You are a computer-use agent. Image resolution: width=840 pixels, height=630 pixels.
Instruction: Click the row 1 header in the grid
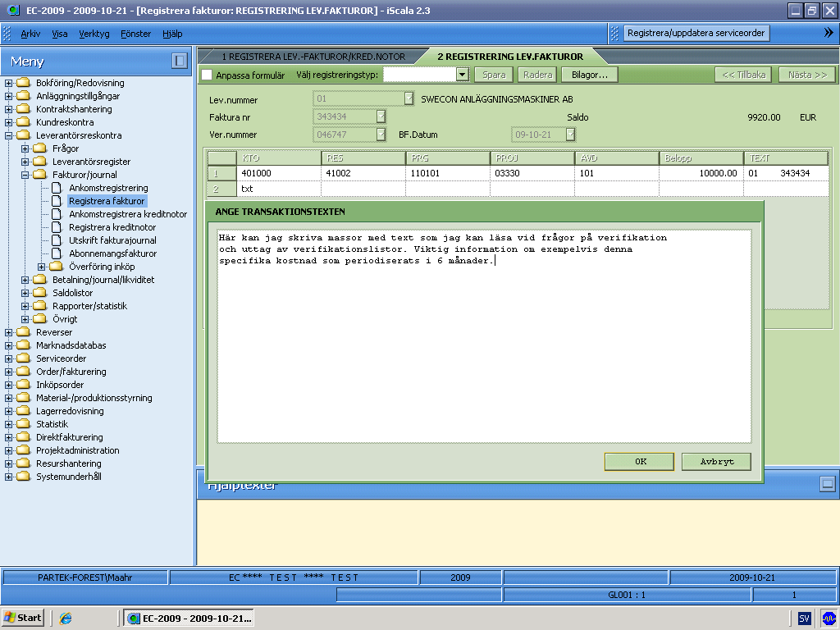click(x=221, y=173)
